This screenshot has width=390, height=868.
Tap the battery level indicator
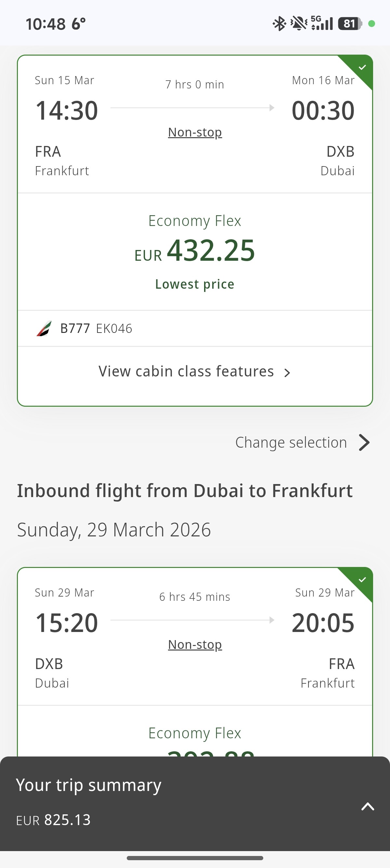pyautogui.click(x=350, y=24)
